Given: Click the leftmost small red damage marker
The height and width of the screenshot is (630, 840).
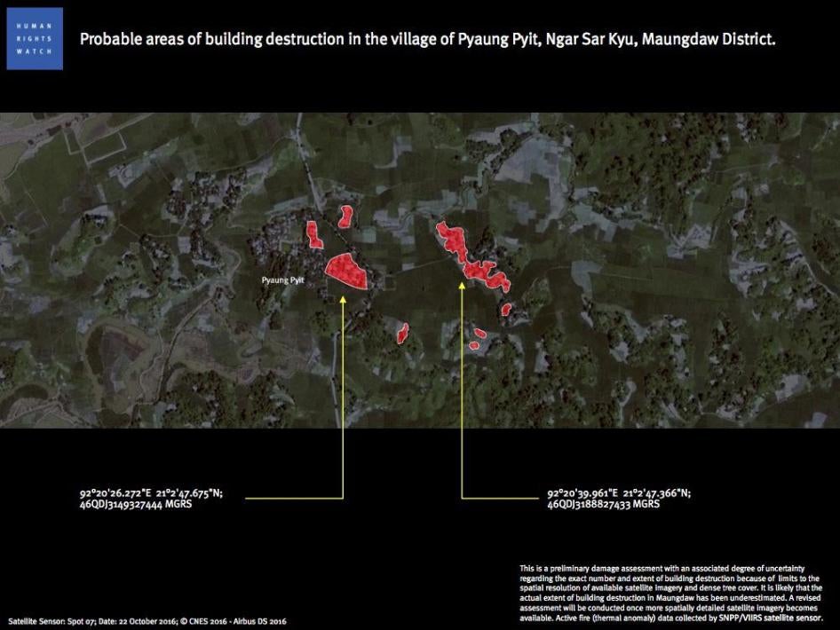Looking at the screenshot, I should point(313,236).
